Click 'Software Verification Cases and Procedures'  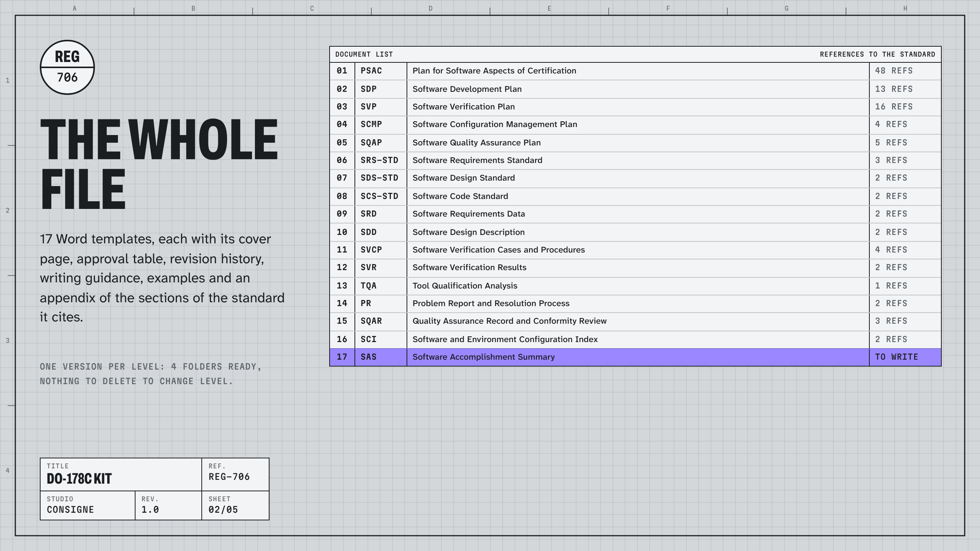click(x=498, y=250)
